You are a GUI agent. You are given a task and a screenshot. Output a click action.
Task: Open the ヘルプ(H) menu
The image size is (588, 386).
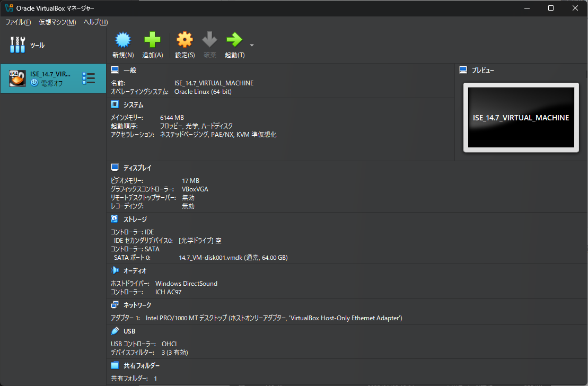click(x=95, y=22)
